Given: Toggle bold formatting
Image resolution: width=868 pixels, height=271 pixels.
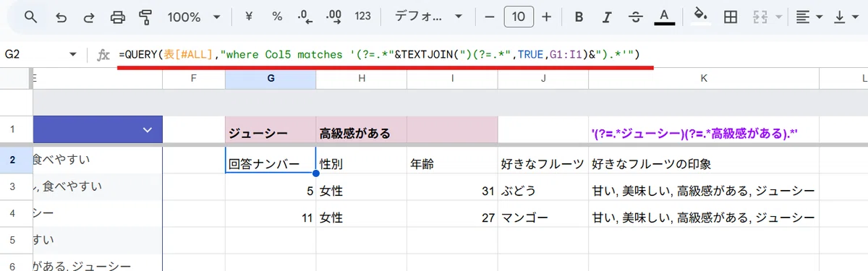Looking at the screenshot, I should pos(579,17).
